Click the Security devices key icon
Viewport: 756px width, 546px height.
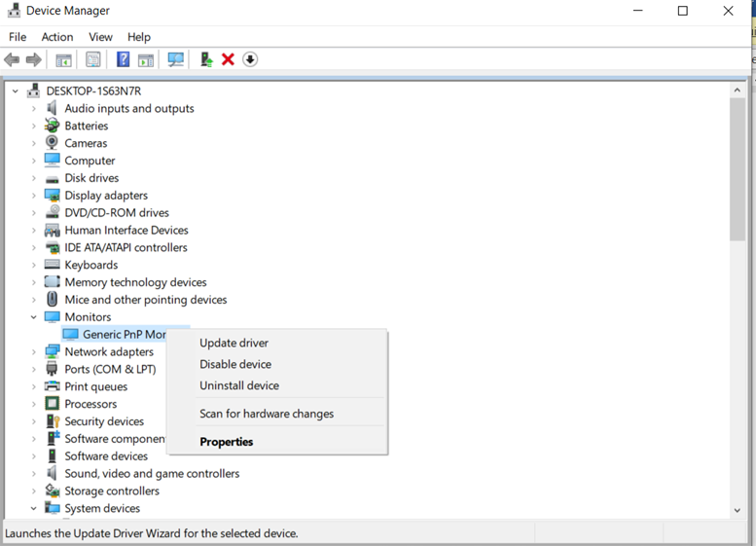coord(53,421)
